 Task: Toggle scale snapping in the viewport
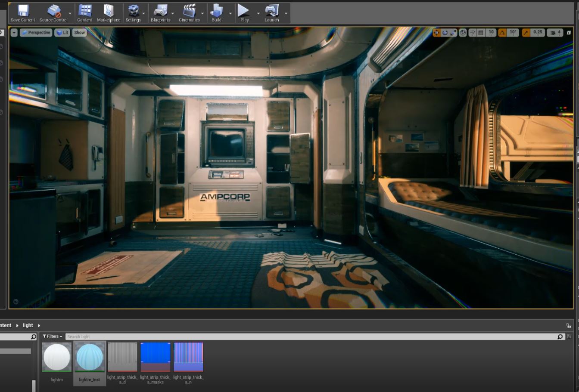click(526, 33)
